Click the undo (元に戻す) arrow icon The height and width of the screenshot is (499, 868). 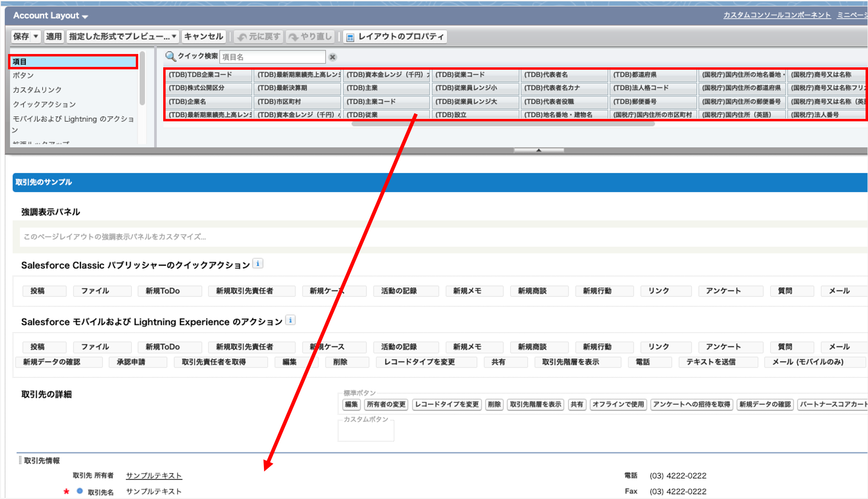click(242, 37)
